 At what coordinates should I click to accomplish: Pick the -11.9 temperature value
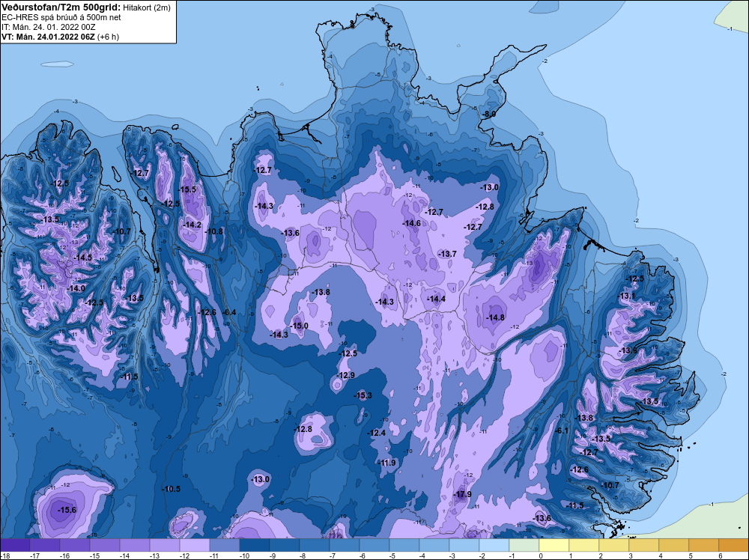[x=387, y=463]
